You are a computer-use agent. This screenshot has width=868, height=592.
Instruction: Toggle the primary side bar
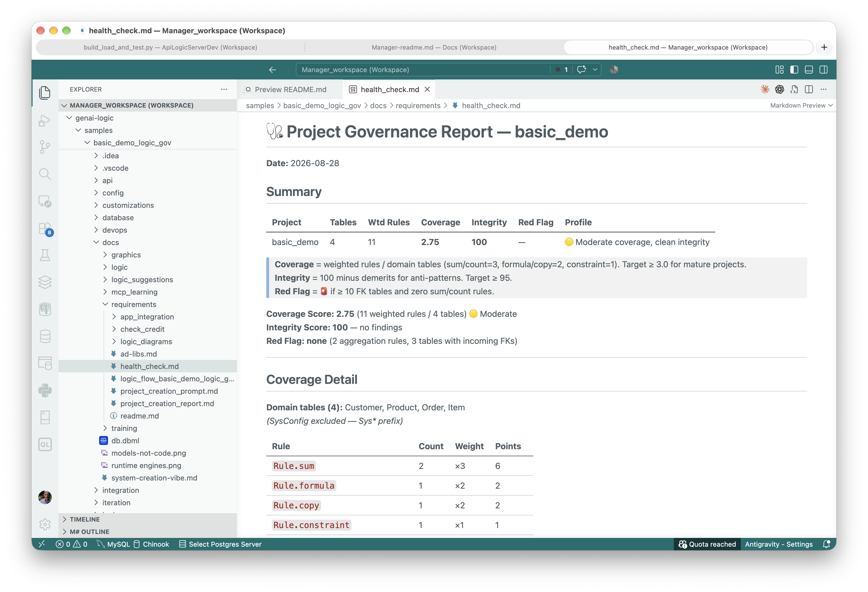[795, 70]
